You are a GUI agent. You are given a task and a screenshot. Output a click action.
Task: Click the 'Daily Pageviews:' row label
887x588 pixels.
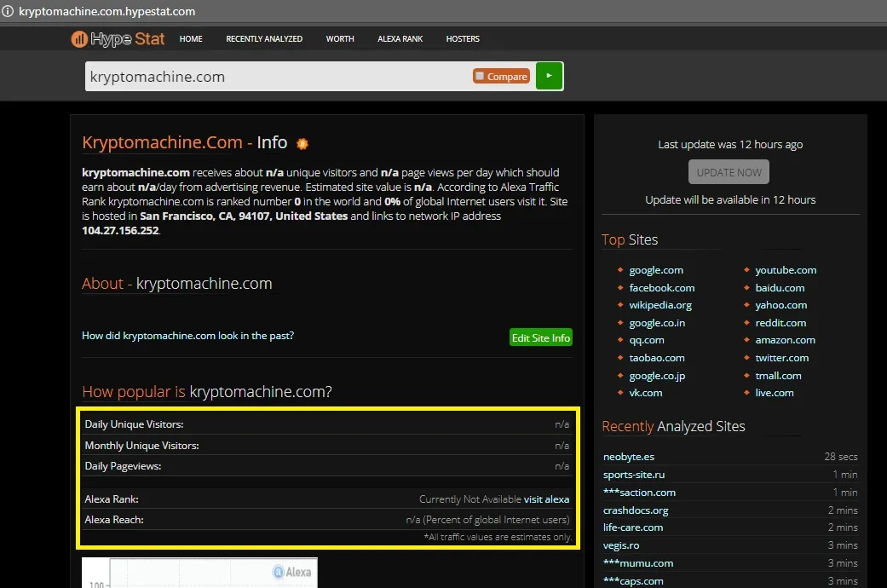click(x=123, y=466)
